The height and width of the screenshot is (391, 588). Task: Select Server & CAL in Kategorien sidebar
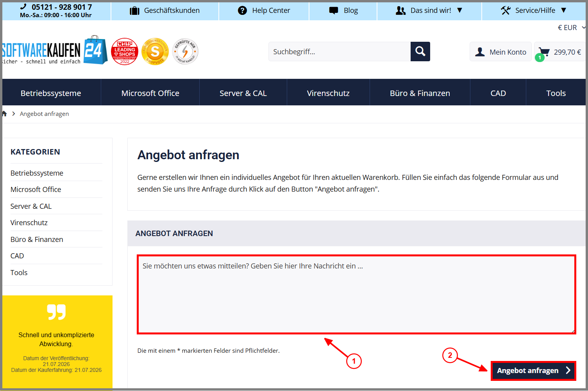[31, 206]
